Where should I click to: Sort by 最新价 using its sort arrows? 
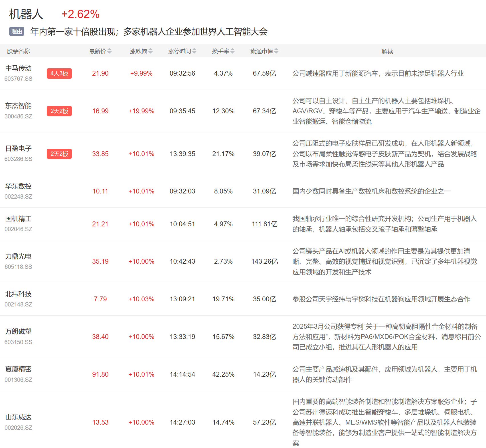(x=110, y=51)
